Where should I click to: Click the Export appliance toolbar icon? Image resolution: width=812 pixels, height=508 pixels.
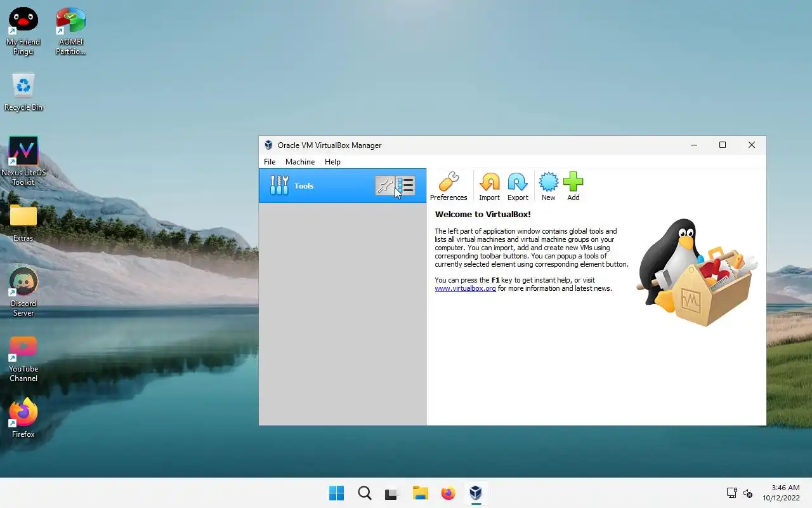pos(518,187)
